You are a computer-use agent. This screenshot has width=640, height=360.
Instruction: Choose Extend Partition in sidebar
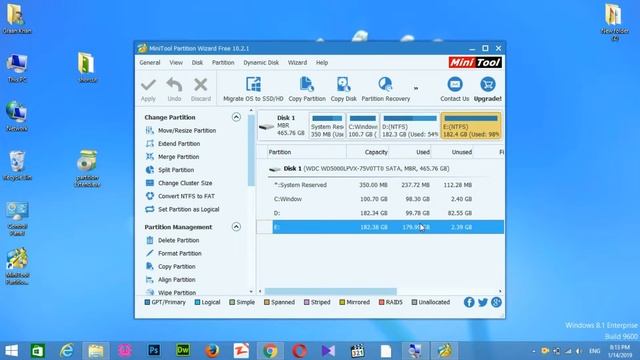click(173, 144)
